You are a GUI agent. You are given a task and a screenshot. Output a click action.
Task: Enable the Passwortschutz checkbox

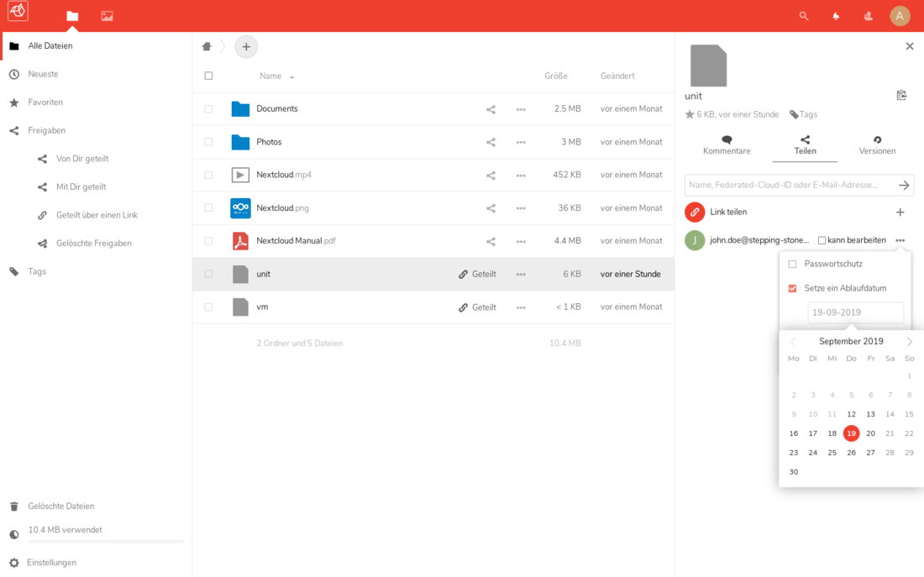792,264
